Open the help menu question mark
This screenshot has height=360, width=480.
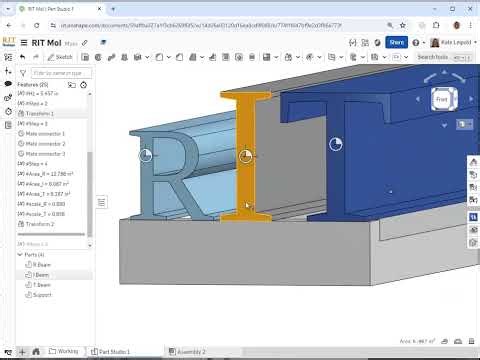416,43
